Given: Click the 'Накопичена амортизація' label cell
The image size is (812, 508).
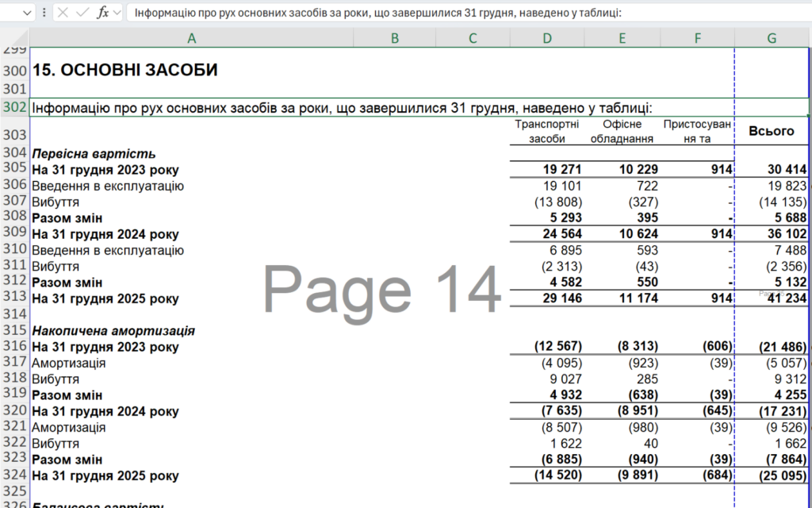Looking at the screenshot, I should click(x=113, y=331).
